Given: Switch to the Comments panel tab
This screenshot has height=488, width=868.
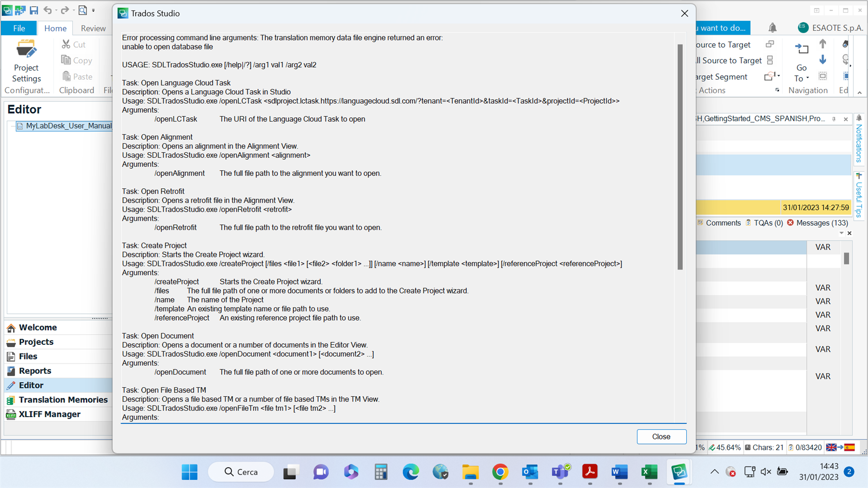Looking at the screenshot, I should point(719,223).
